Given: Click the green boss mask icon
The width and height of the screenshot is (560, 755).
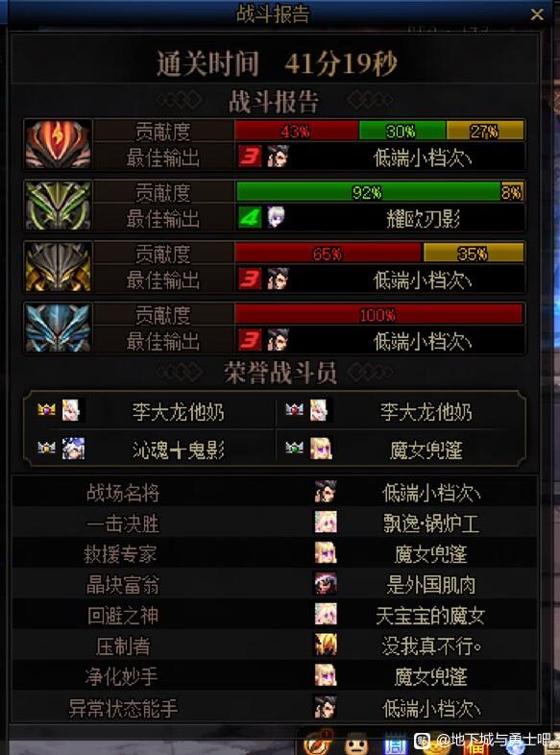Looking at the screenshot, I should (x=59, y=206).
